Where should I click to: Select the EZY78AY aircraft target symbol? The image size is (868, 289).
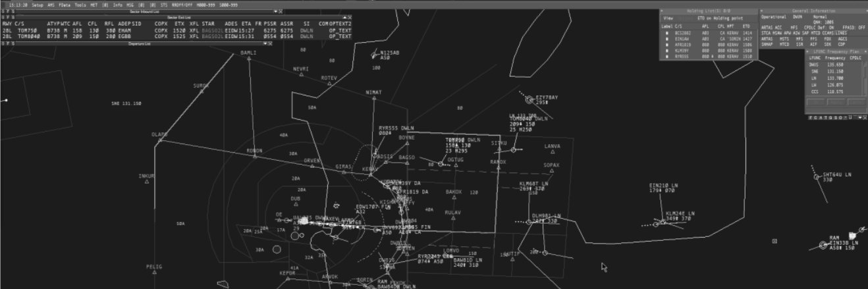click(529, 100)
